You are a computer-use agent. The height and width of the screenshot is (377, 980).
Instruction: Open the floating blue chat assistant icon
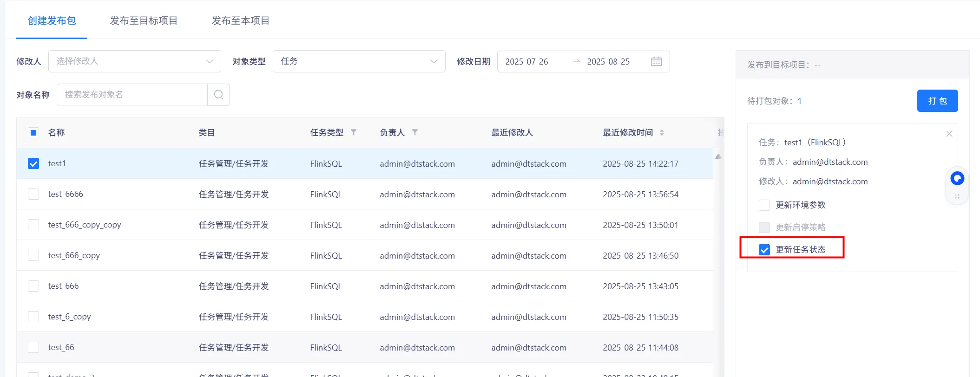[x=957, y=178]
